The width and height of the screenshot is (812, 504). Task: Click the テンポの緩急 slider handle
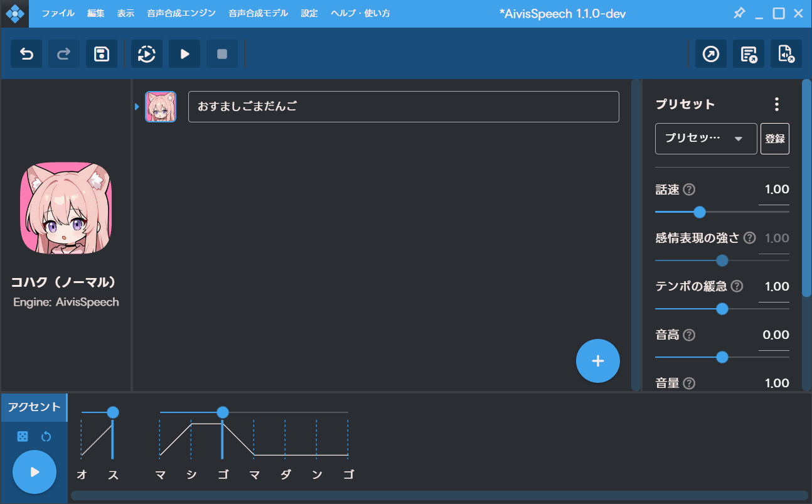[x=722, y=309]
